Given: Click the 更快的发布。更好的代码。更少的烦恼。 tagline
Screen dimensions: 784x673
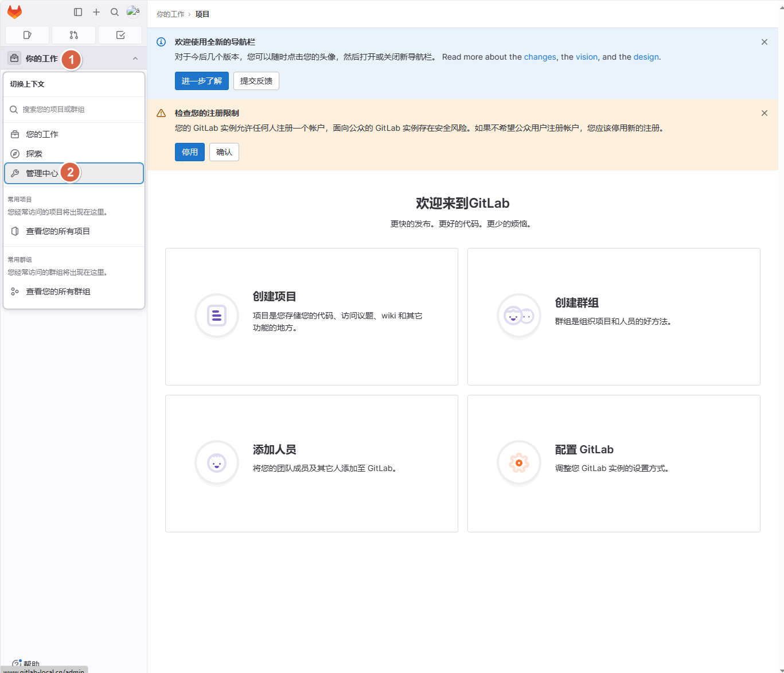Looking at the screenshot, I should click(x=463, y=224).
